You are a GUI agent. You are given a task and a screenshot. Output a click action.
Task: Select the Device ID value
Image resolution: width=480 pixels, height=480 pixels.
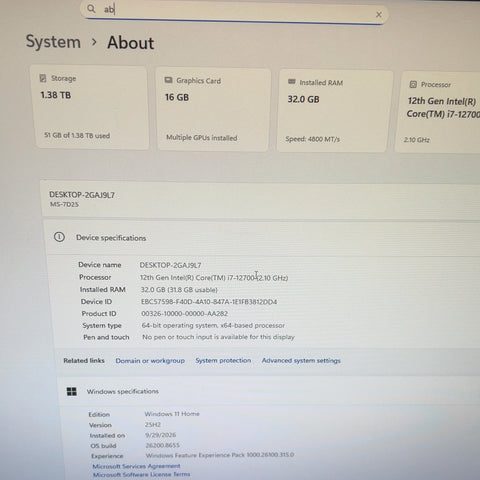[209, 302]
